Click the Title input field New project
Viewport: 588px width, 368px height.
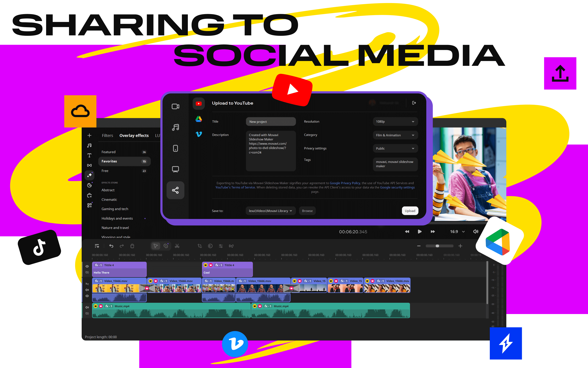(271, 121)
